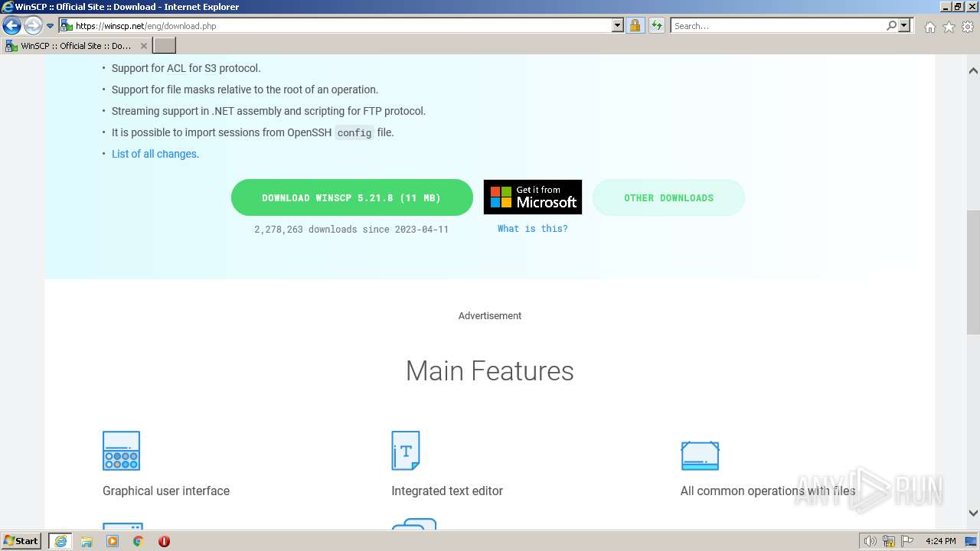Viewport: 980px width, 551px height.
Task: Click the 4:24 PM clock
Action: 941,541
